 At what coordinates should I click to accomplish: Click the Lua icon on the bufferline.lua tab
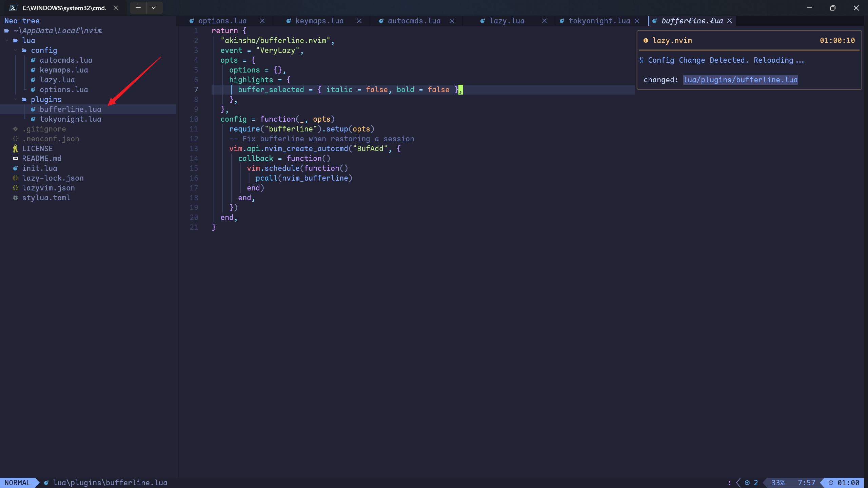click(654, 21)
